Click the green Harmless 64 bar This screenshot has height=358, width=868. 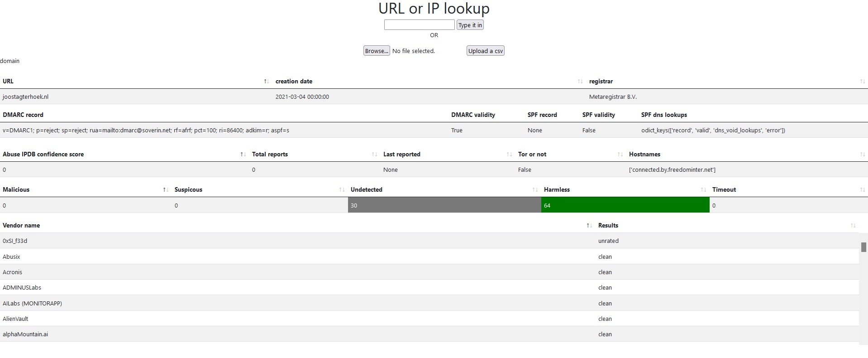point(625,205)
